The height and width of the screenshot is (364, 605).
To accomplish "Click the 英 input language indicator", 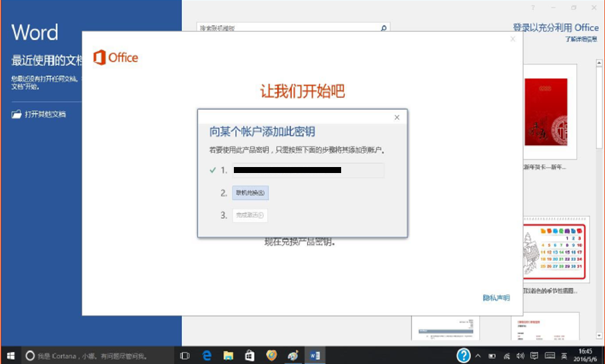I will (564, 356).
